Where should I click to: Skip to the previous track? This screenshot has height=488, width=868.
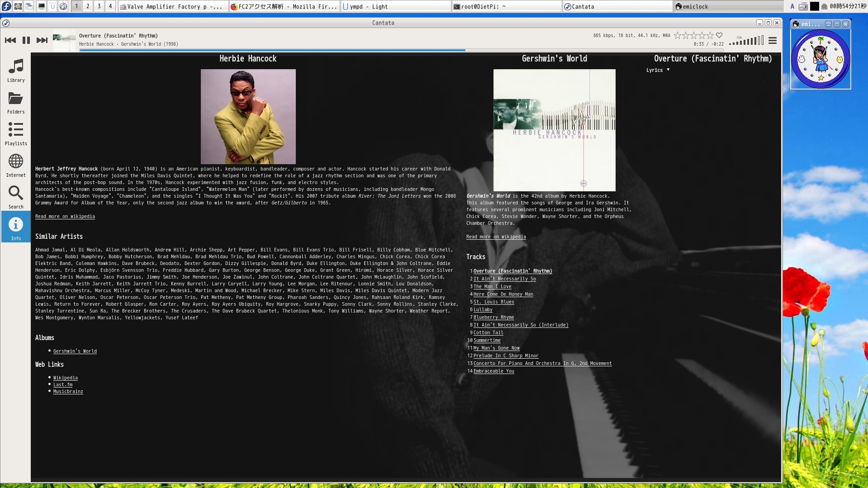pyautogui.click(x=10, y=40)
